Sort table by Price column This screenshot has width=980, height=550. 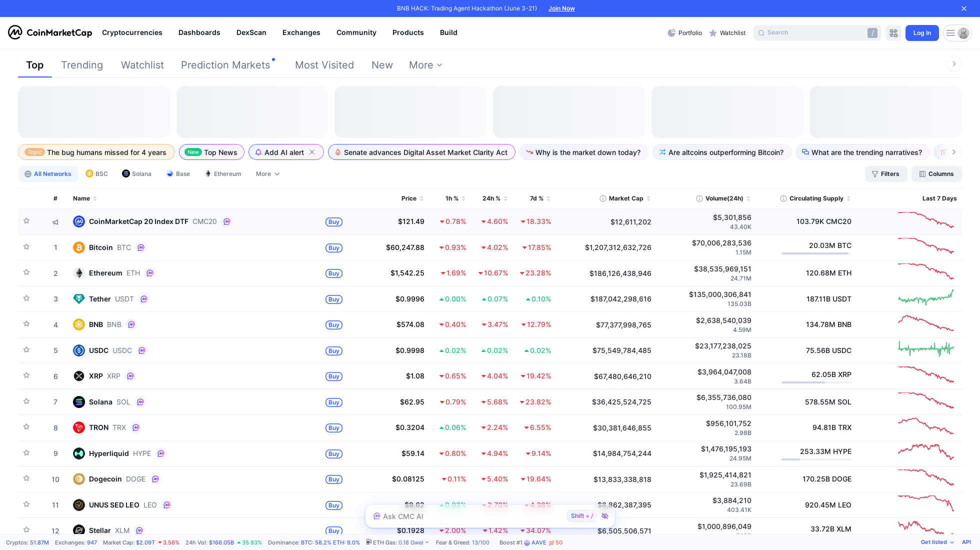[x=412, y=198]
